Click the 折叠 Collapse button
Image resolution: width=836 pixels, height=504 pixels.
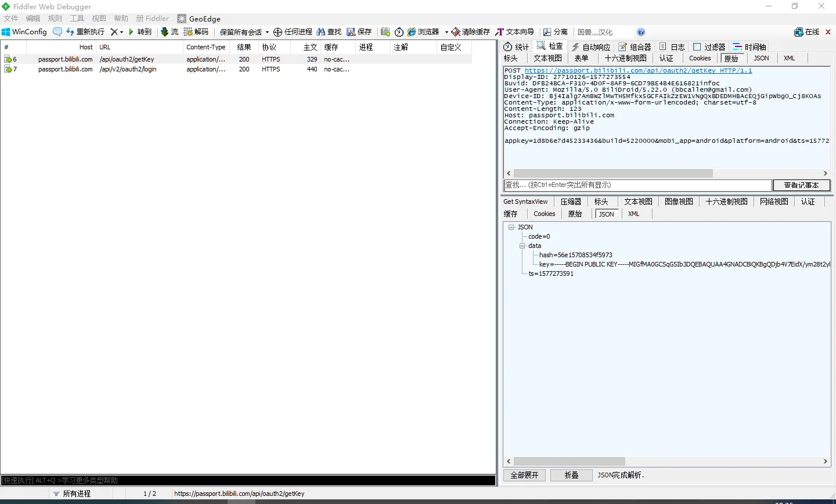click(x=571, y=475)
